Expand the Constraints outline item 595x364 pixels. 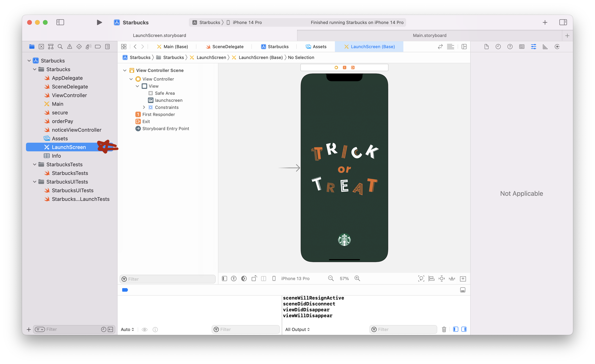(x=144, y=107)
